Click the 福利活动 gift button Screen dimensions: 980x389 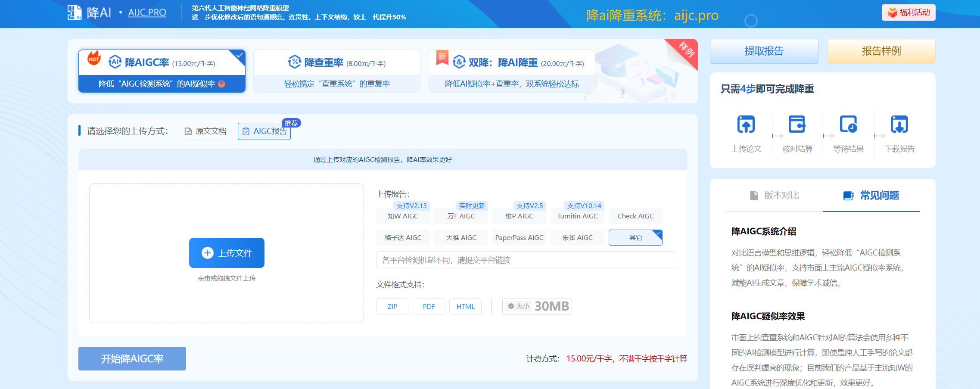coord(908,12)
